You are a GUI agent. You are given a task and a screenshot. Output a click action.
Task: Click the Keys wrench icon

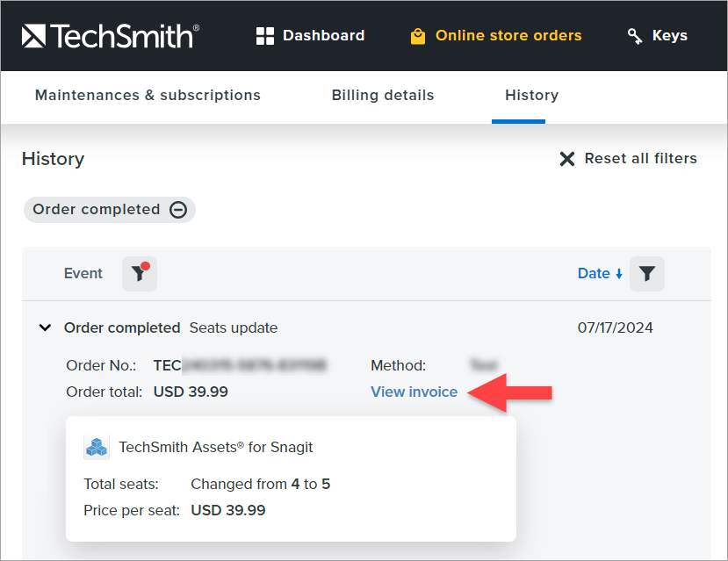(634, 35)
